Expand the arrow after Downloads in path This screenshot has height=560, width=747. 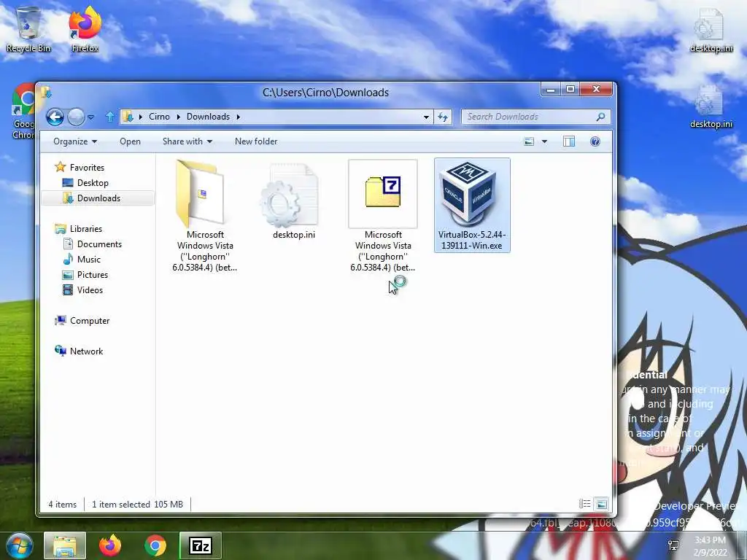[239, 117]
